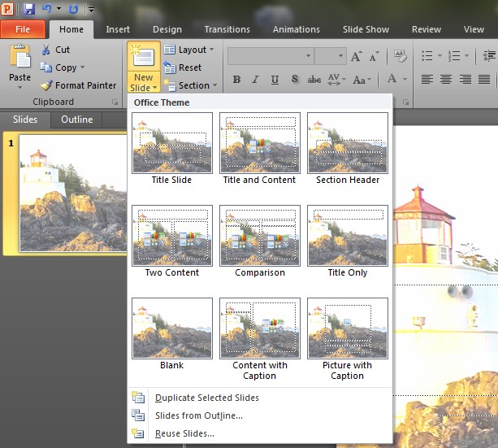Apply center text alignment
Image resolution: width=498 pixels, height=448 pixels.
[446, 80]
